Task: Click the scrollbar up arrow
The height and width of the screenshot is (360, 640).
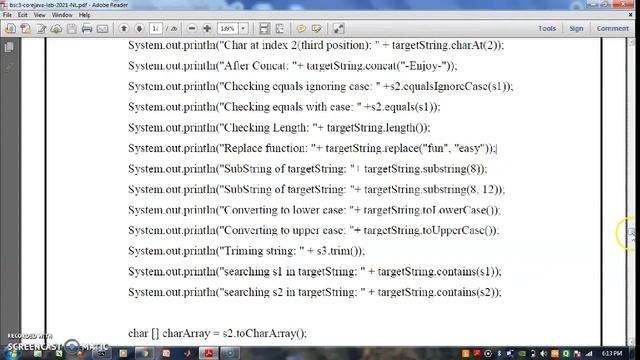Action: [631, 42]
